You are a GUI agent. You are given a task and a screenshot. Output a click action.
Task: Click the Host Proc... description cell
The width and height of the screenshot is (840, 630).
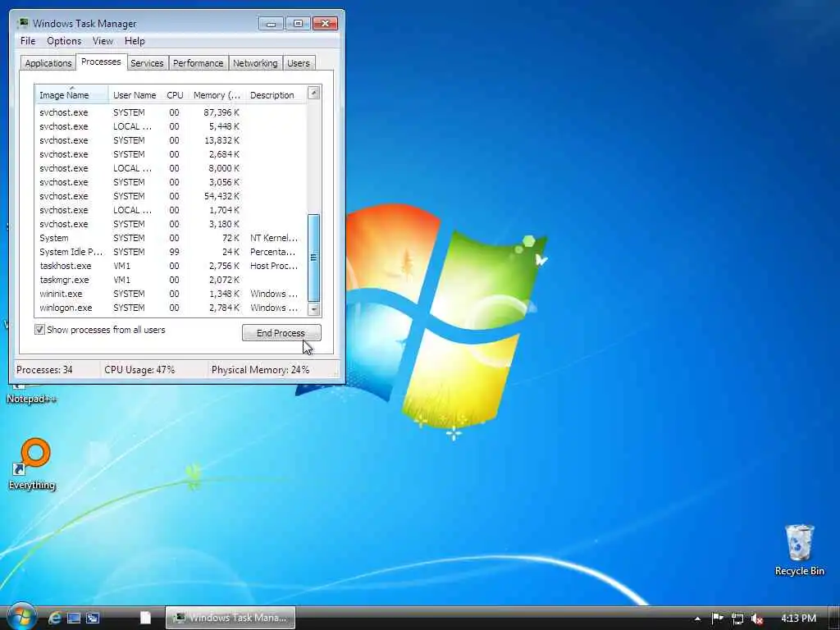[x=273, y=266]
